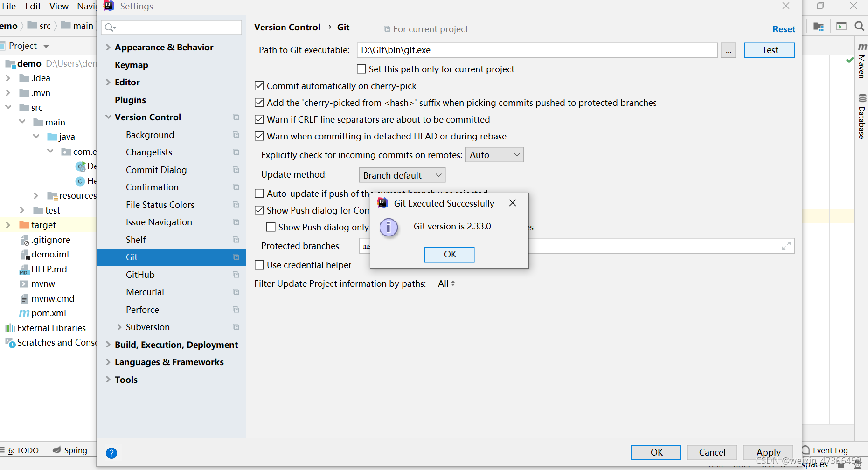This screenshot has width=868, height=470.
Task: Click the project-level icon beside Mercurial
Action: [x=236, y=292]
